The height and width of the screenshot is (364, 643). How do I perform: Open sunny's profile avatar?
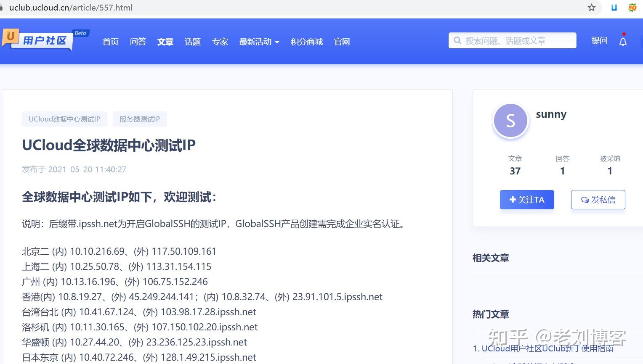coord(510,121)
